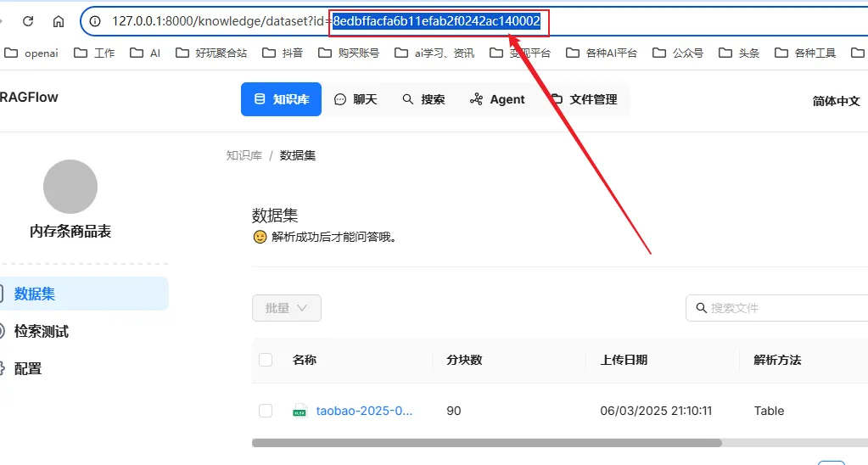This screenshot has width=868, height=465.
Task: Expand the 批量 bulk actions dropdown
Action: click(x=287, y=308)
